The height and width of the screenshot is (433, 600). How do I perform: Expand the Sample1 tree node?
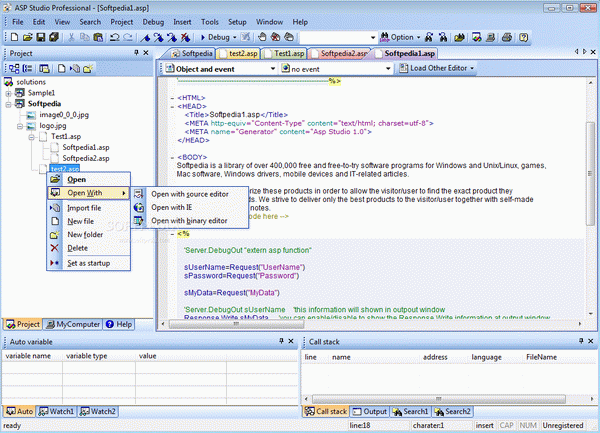point(8,93)
